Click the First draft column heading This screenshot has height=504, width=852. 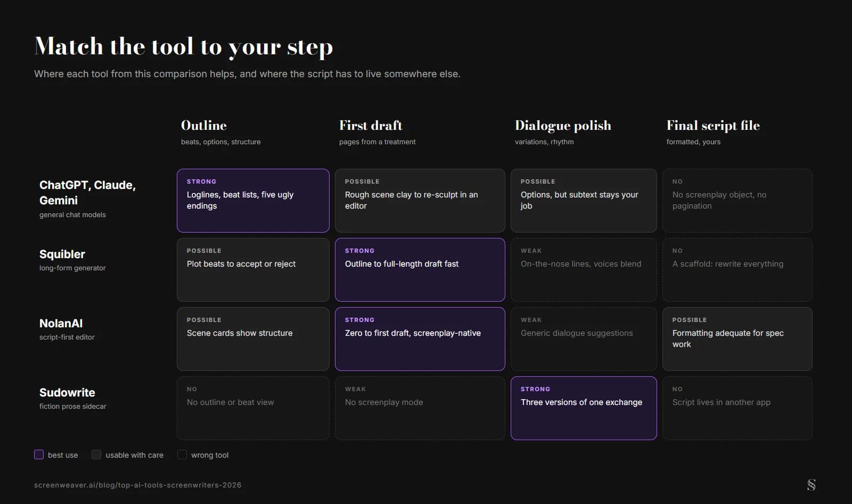(371, 126)
